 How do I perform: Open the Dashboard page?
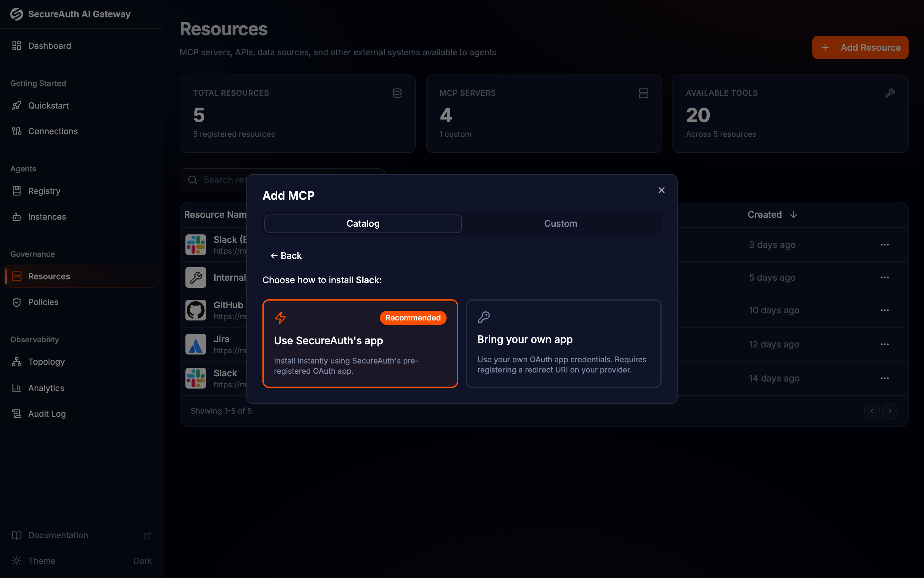click(82, 46)
